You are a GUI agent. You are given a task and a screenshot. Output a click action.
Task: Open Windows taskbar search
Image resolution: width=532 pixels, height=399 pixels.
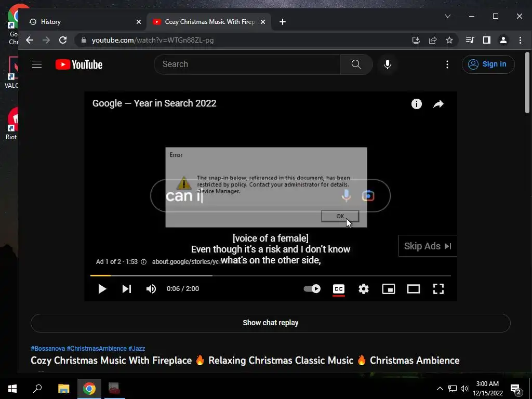pyautogui.click(x=37, y=389)
